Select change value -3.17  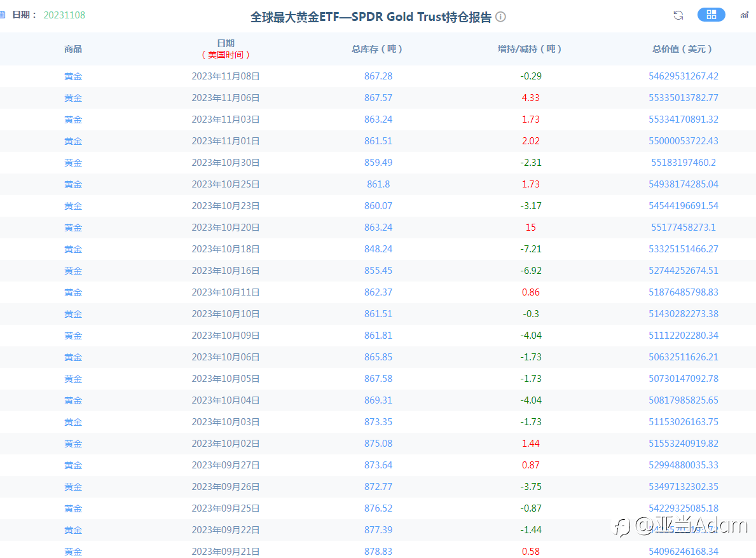[530, 206]
